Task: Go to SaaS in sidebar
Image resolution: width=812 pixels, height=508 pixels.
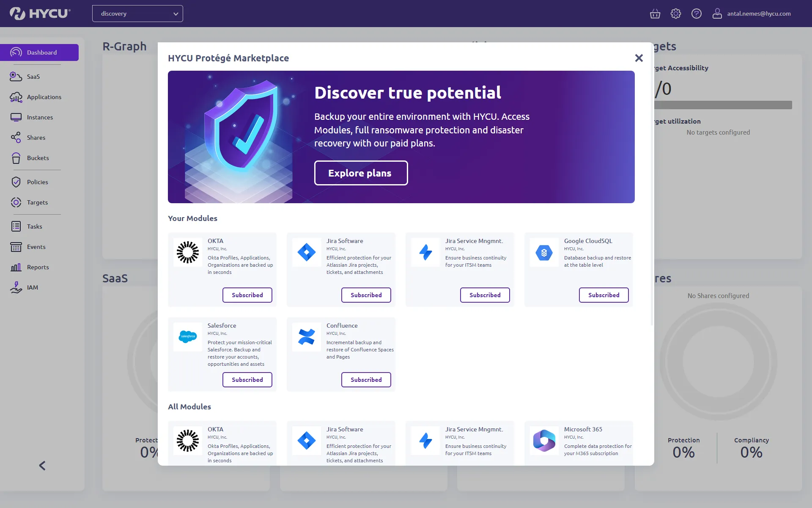Action: (33, 77)
